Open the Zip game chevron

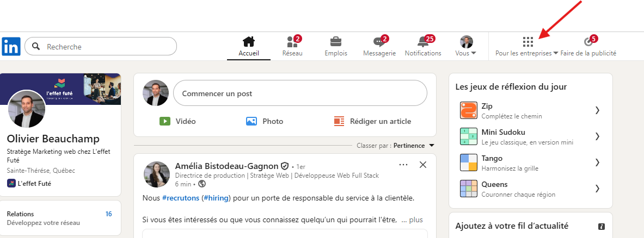point(597,110)
